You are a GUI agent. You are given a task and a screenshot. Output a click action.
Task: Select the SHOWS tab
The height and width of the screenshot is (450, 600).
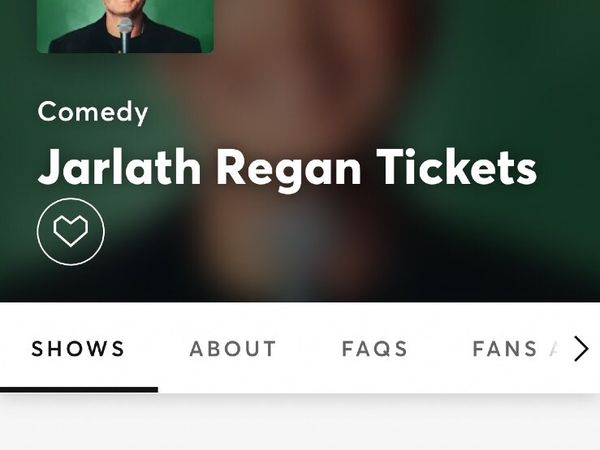(x=78, y=349)
